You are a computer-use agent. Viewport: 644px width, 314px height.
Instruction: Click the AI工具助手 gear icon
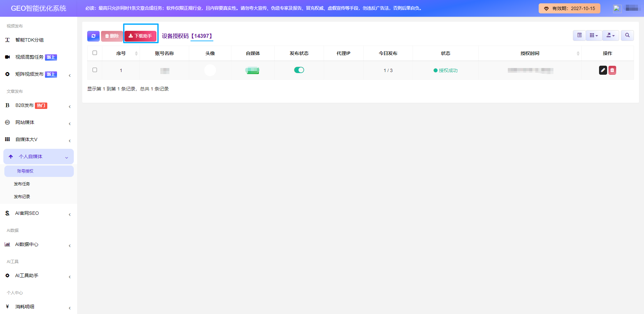(7, 275)
